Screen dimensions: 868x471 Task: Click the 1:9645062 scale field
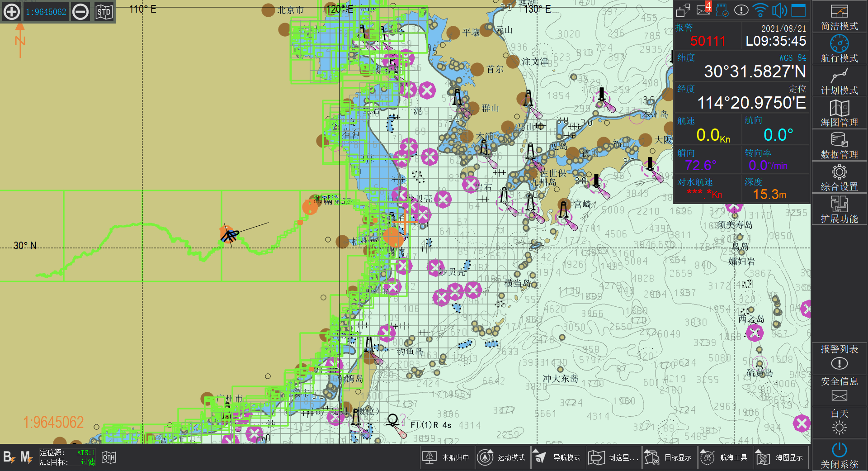tap(46, 12)
